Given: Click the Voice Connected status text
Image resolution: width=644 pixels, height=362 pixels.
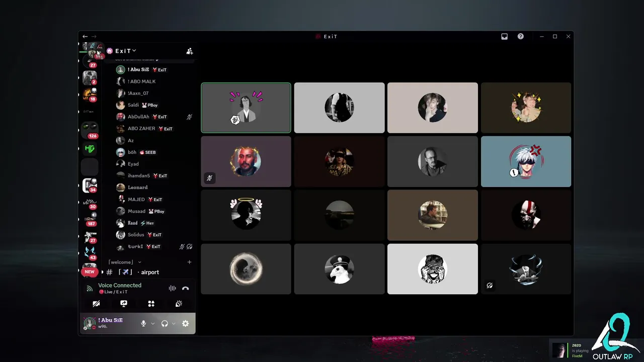Looking at the screenshot, I should point(120,285).
